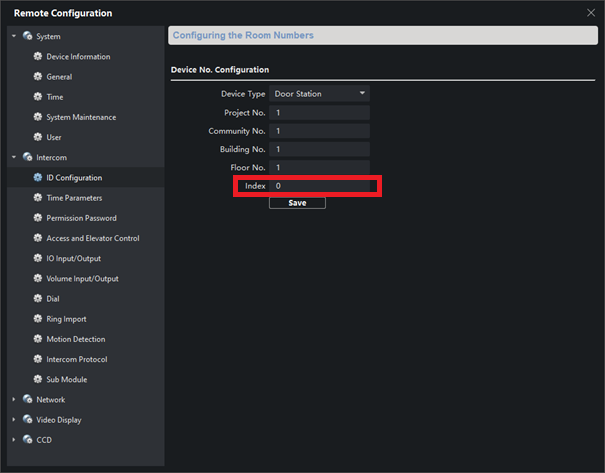Open Access and Elevator Control settings
This screenshot has width=605, height=473.
[92, 238]
